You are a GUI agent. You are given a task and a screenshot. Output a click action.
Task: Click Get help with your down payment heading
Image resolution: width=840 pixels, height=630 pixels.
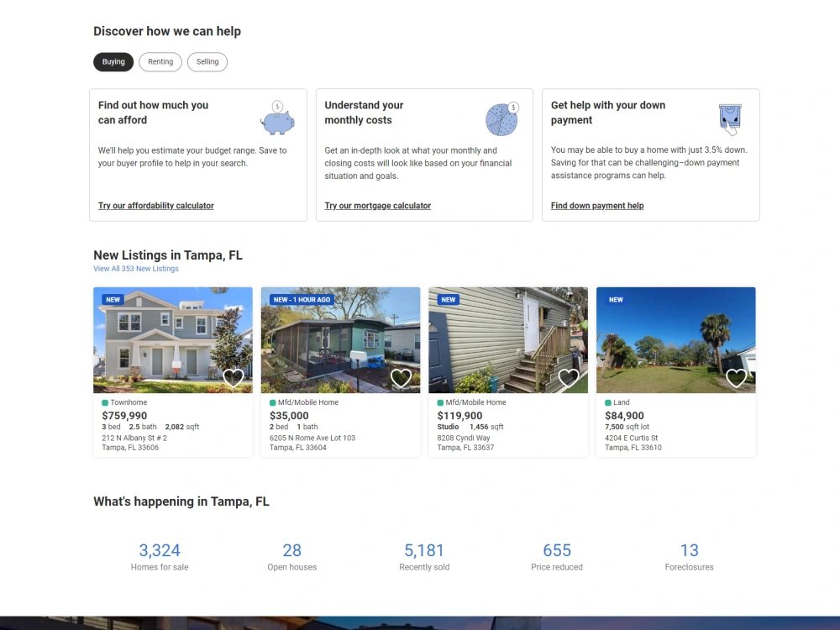[x=608, y=113]
